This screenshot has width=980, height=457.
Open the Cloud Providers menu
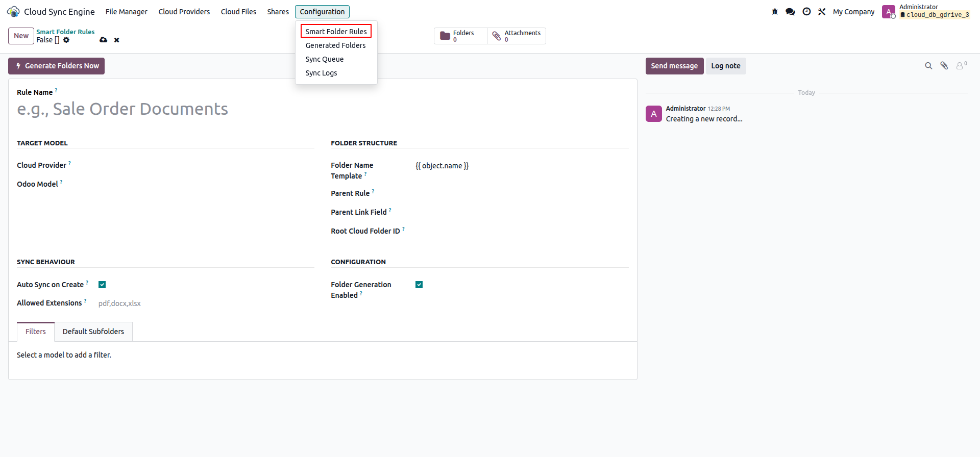pyautogui.click(x=184, y=12)
